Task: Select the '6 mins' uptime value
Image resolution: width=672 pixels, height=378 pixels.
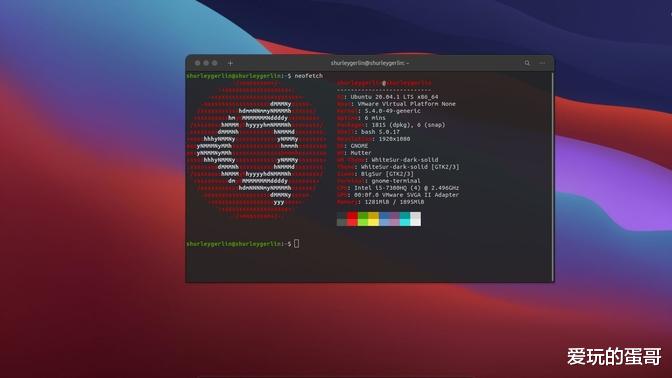Action: [375, 118]
